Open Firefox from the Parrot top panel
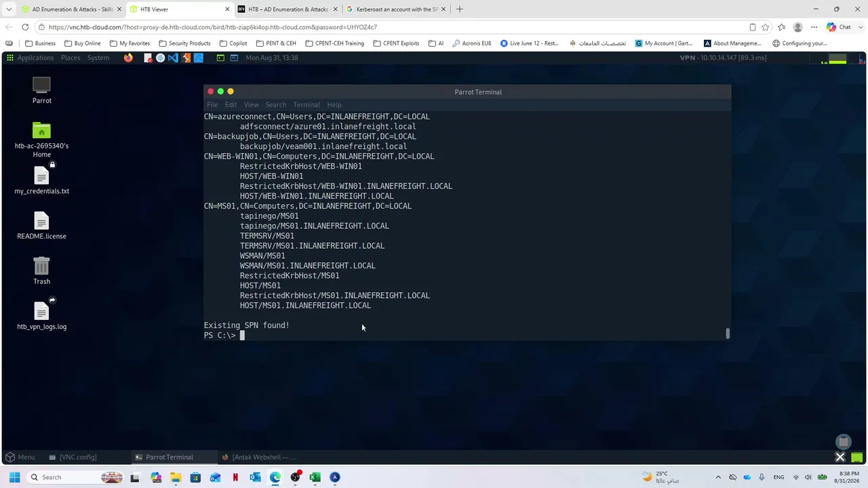 128,58
